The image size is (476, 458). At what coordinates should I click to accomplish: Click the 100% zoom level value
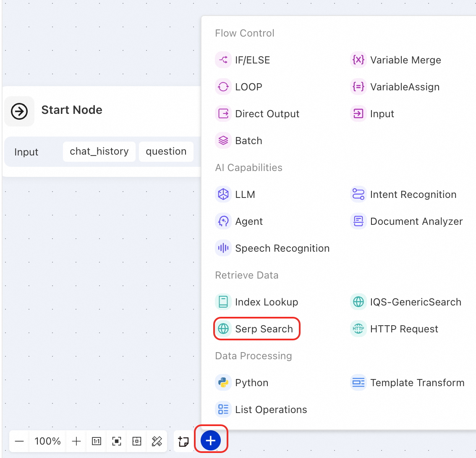(x=48, y=441)
